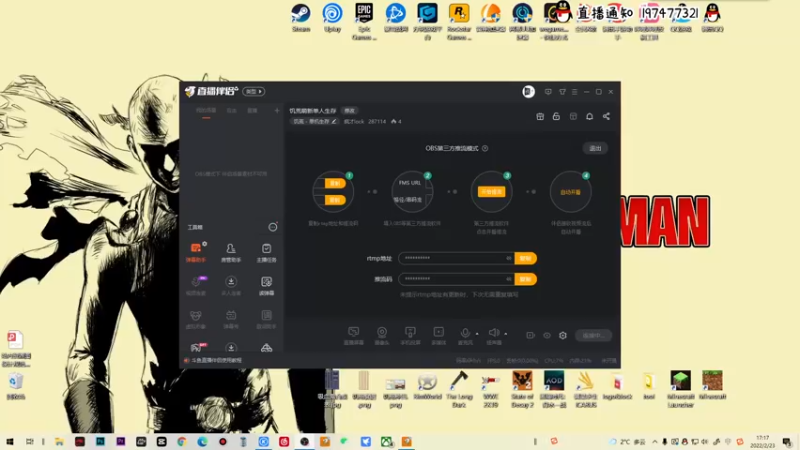This screenshot has width=800, height=450.
Task: Click room number 287114
Action: click(x=377, y=121)
